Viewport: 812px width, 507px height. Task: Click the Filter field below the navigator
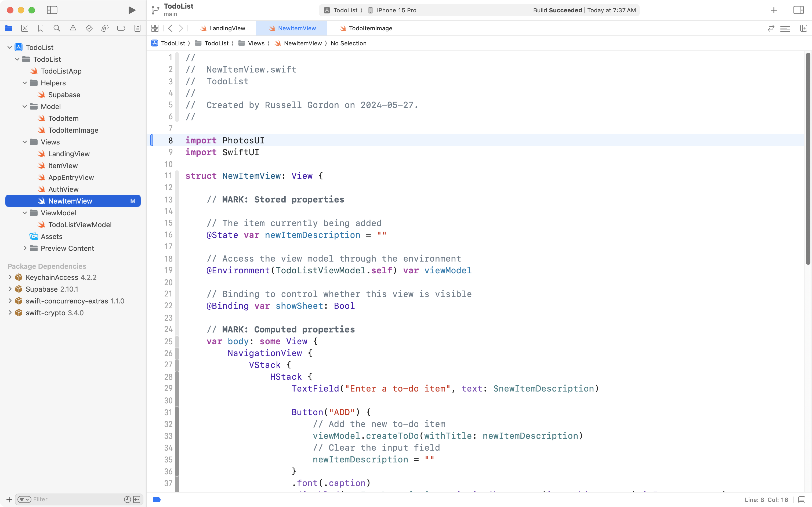pos(74,499)
